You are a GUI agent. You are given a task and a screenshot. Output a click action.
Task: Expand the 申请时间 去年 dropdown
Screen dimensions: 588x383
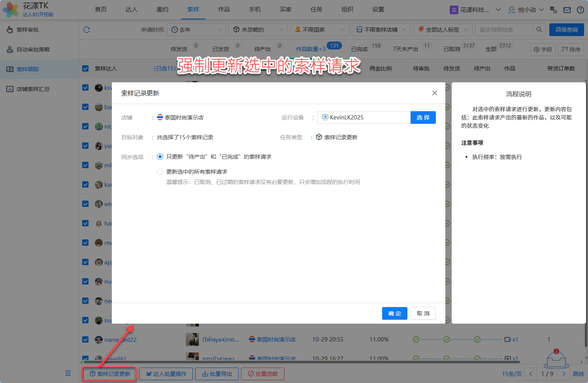[196, 30]
